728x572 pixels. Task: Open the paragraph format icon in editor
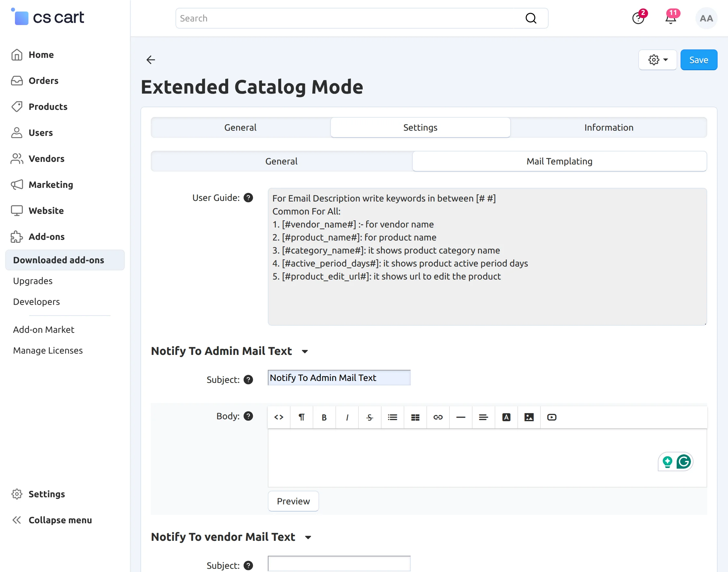(x=301, y=417)
